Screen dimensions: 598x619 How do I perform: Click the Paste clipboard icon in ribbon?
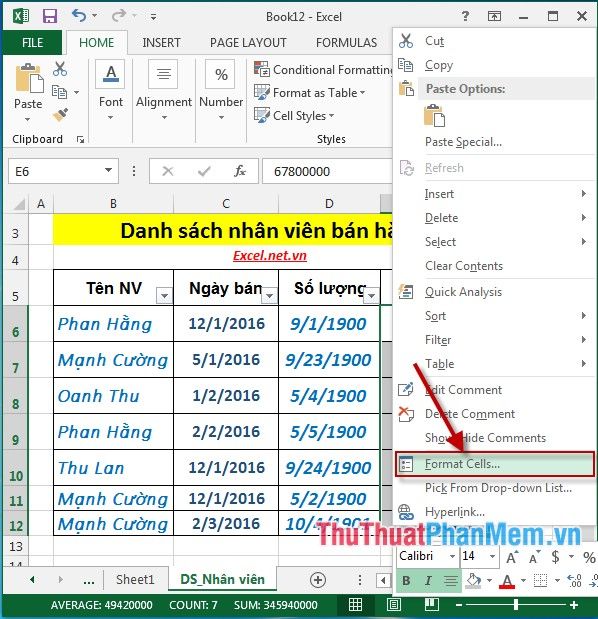[x=28, y=78]
